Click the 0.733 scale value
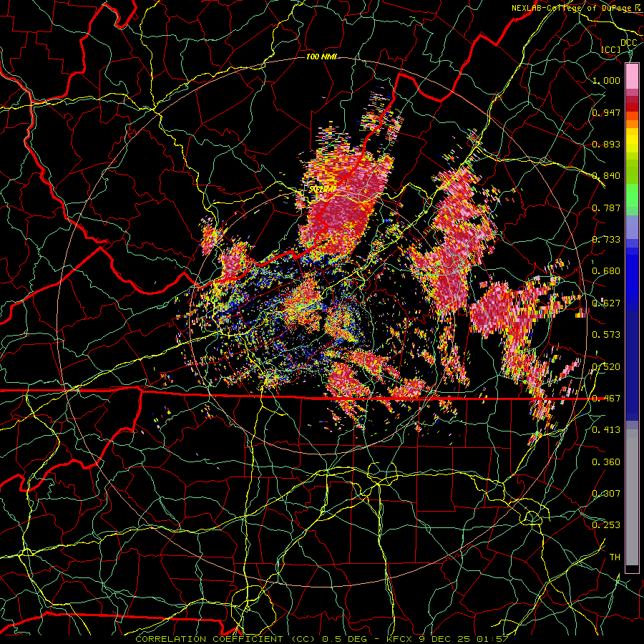Viewport: 644px width, 644px height. [606, 240]
